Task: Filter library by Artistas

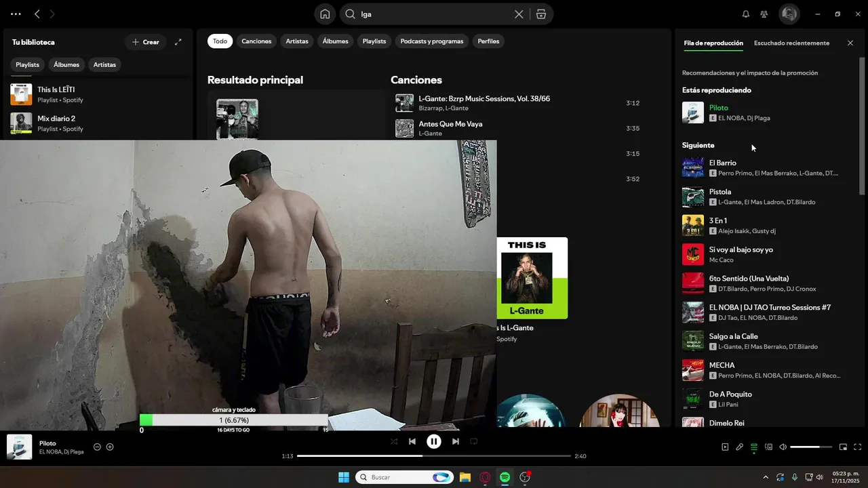Action: click(x=104, y=64)
